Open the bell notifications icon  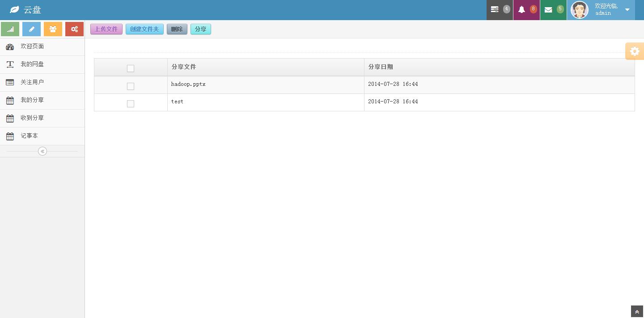[x=522, y=9]
